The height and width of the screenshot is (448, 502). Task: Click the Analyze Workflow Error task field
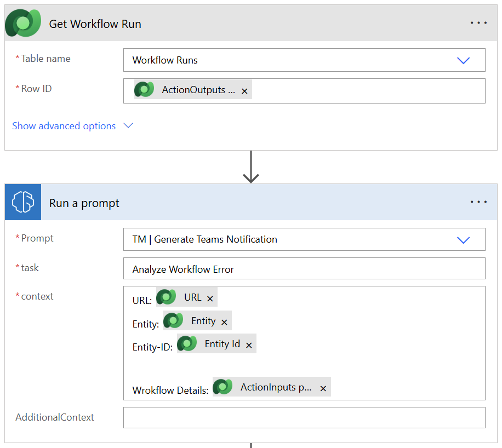(304, 268)
